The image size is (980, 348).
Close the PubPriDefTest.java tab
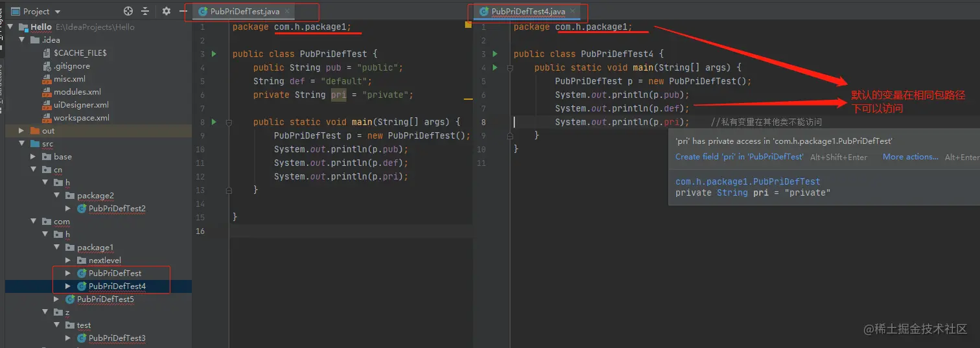pyautogui.click(x=287, y=12)
